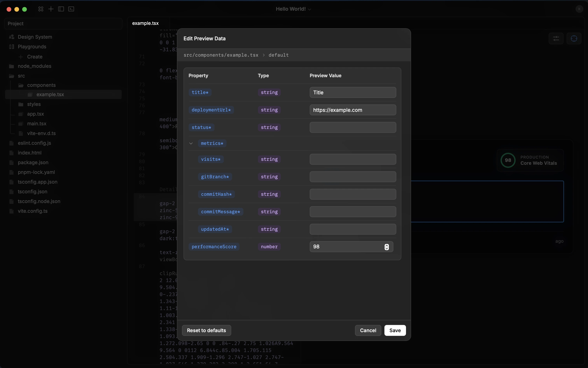Toggle the sidebar panel icon

coord(61,9)
